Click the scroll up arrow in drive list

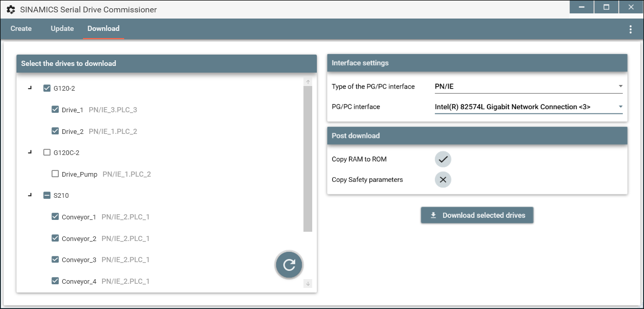308,82
